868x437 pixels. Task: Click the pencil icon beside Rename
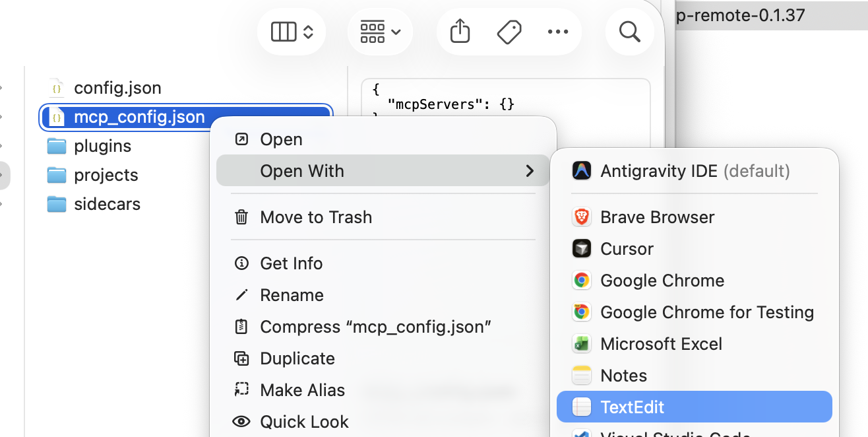tap(241, 295)
